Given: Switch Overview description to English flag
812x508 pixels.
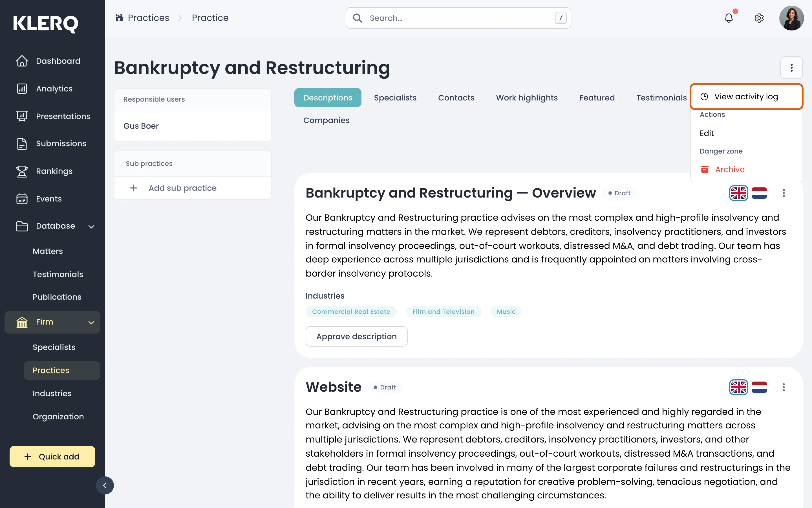Looking at the screenshot, I should click(738, 193).
